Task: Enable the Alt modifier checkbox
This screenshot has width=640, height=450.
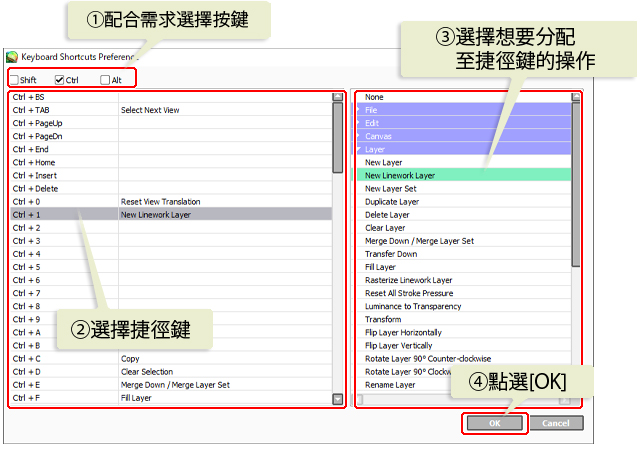Action: coord(105,79)
